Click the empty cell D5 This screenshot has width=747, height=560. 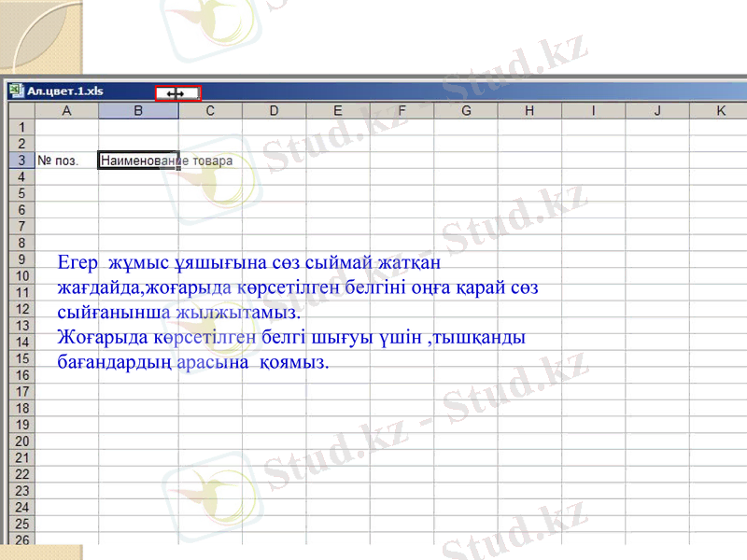click(274, 192)
